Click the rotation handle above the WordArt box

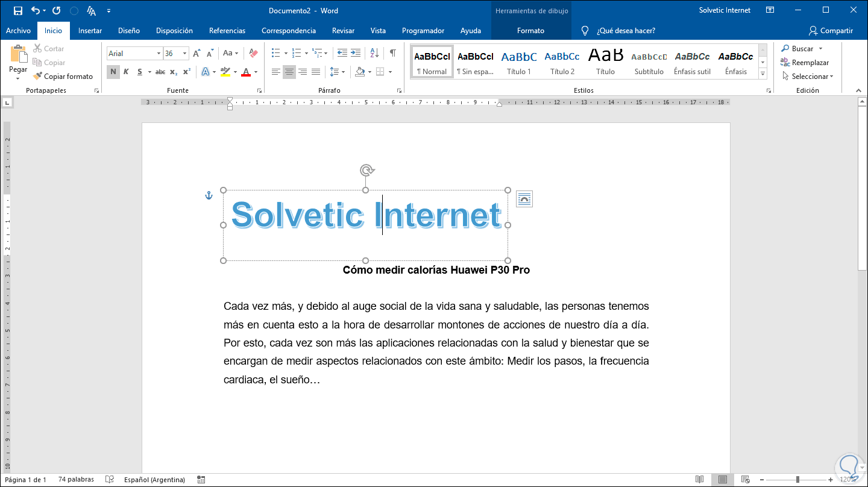(x=366, y=170)
